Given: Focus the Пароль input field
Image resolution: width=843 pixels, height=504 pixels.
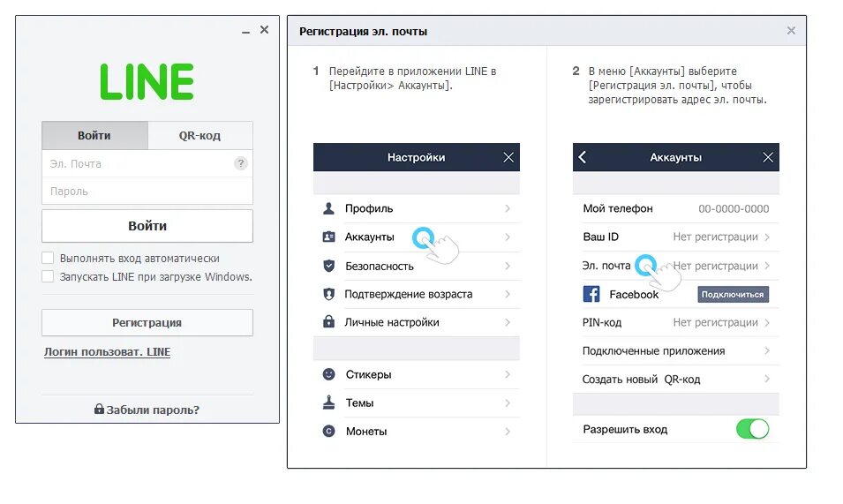Looking at the screenshot, I should point(147,191).
